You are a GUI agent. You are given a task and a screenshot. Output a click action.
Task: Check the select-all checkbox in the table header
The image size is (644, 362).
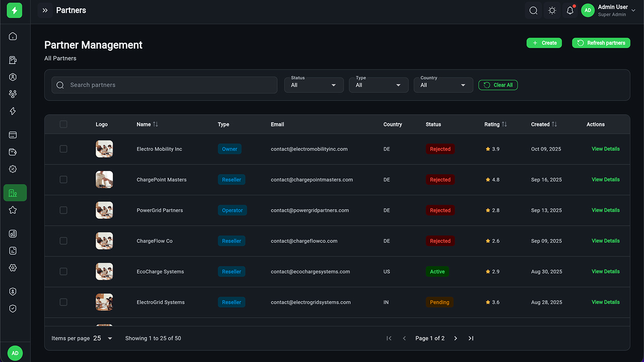(x=63, y=124)
